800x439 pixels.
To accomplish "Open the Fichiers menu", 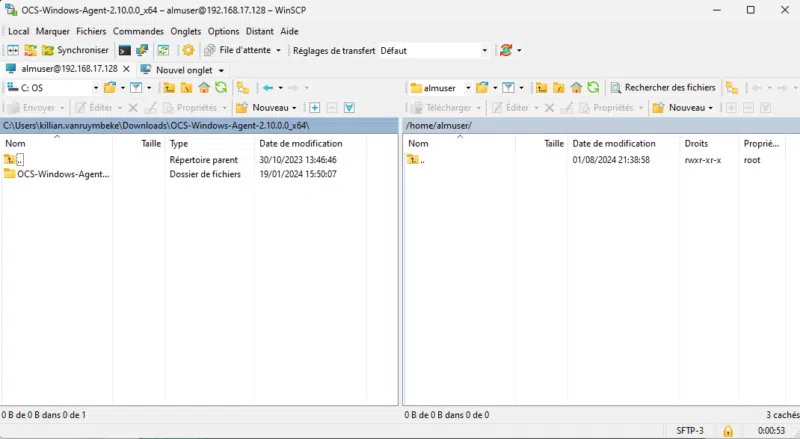I will pos(91,31).
